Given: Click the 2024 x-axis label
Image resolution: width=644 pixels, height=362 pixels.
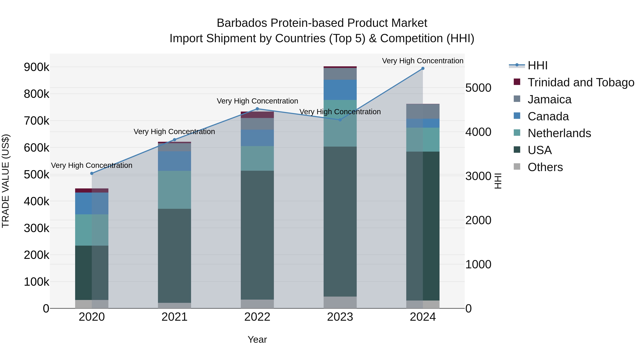Looking at the screenshot, I should [423, 317].
